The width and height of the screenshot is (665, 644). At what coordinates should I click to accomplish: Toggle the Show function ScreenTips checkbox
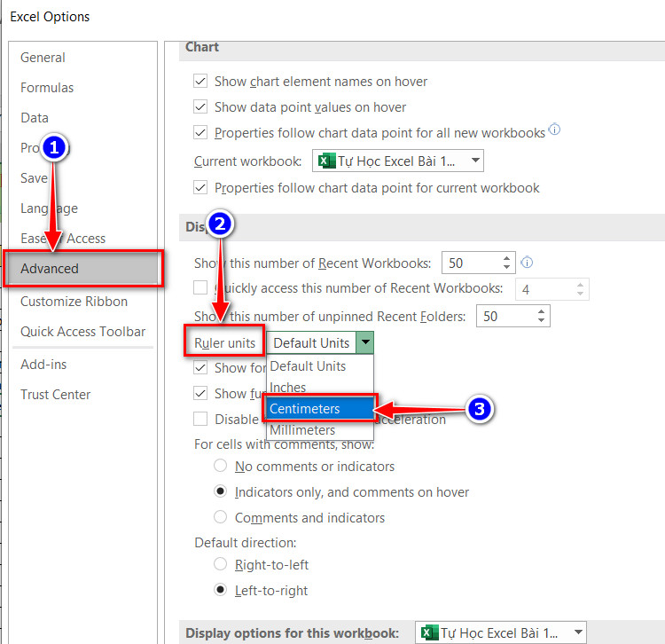200,393
